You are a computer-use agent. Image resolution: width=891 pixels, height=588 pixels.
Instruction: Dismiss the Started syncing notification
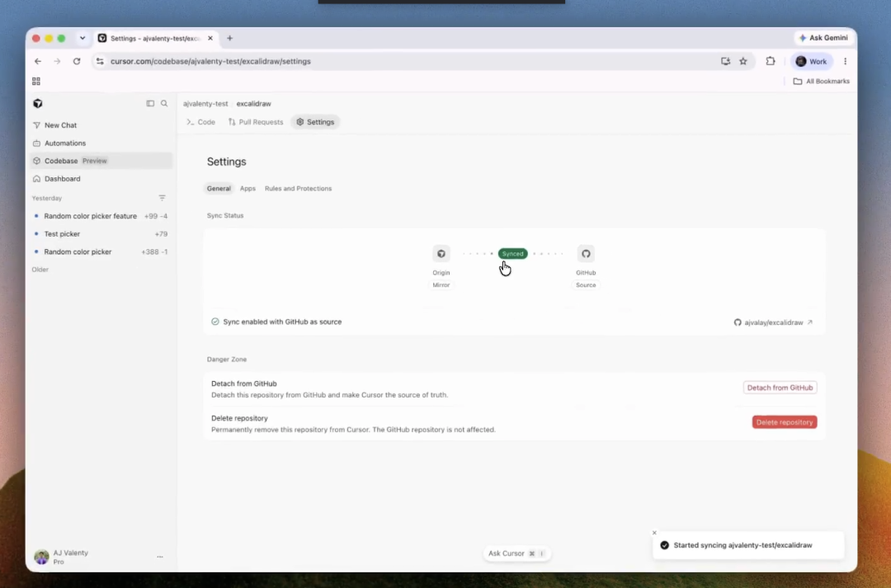point(654,533)
